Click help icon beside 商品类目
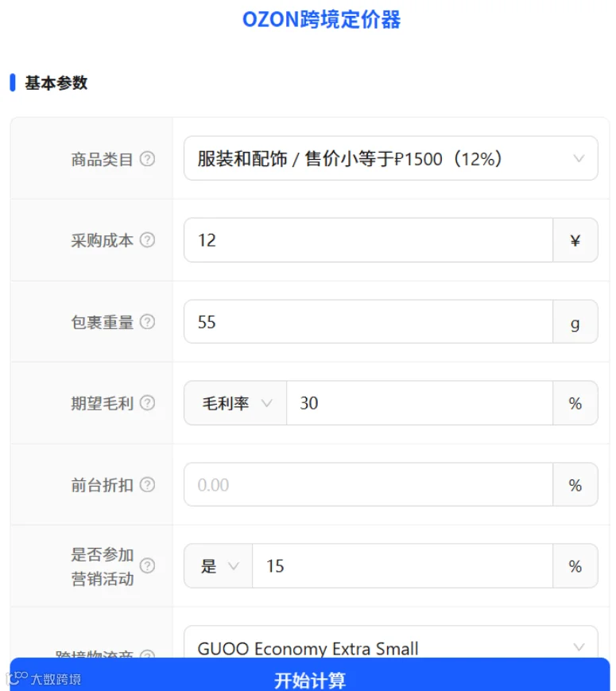Image resolution: width=616 pixels, height=691 pixels. click(x=147, y=159)
